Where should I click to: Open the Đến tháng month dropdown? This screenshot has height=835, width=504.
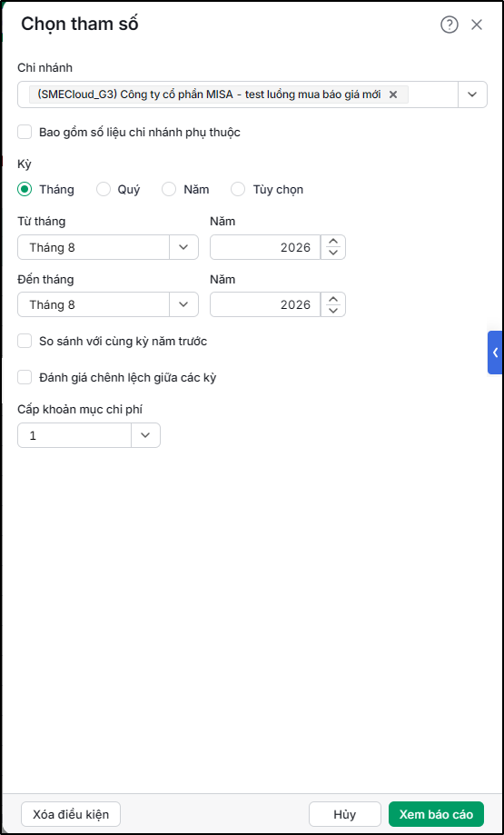[x=183, y=304]
